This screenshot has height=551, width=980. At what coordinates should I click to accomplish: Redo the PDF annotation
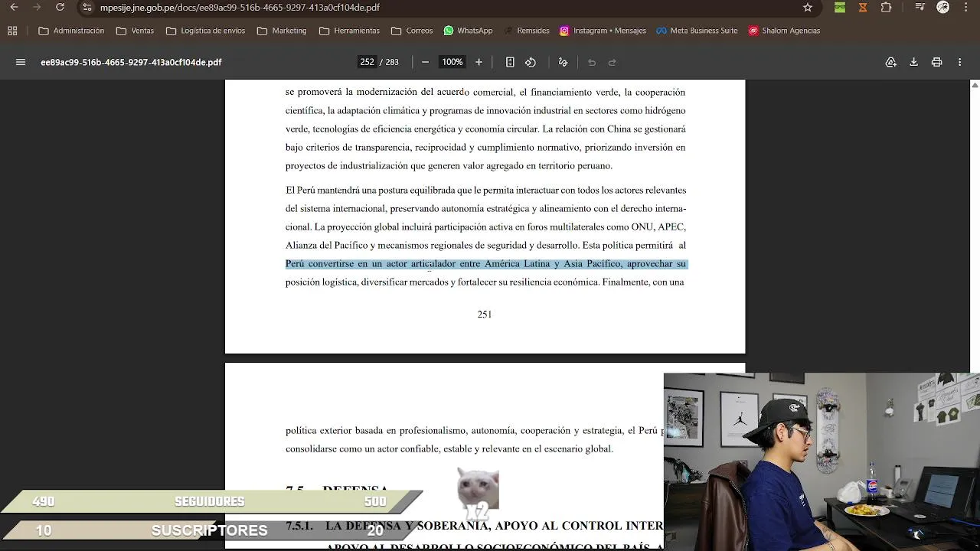click(x=612, y=62)
